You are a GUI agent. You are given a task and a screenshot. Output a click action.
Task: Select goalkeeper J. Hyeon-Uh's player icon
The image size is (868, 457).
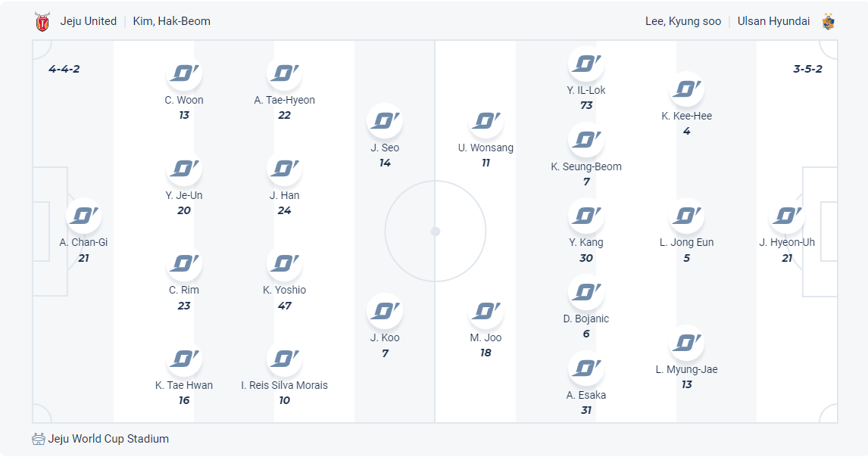[x=787, y=216]
